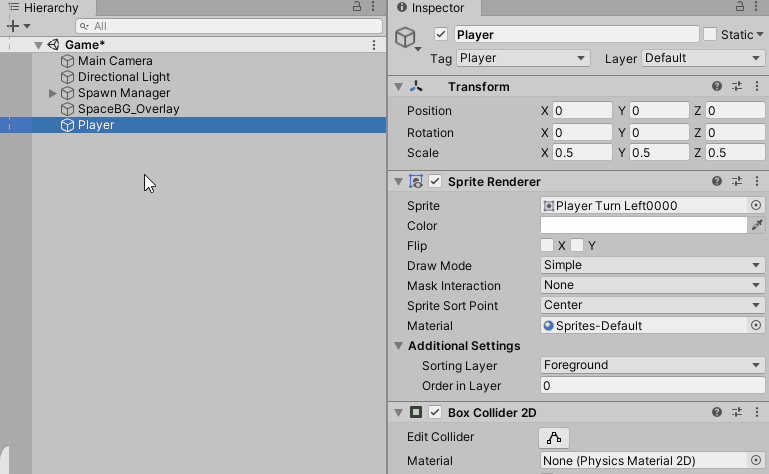
Task: Open the Draw Mode dropdown
Action: point(652,265)
